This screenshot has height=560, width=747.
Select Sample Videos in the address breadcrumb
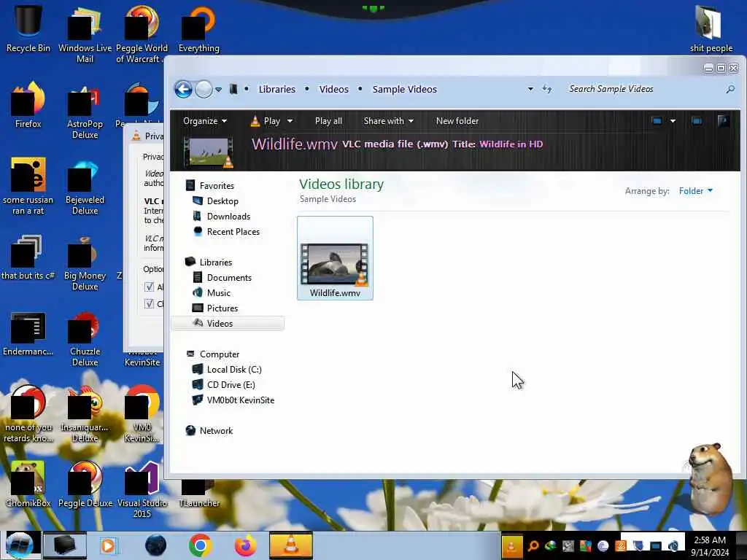404,89
